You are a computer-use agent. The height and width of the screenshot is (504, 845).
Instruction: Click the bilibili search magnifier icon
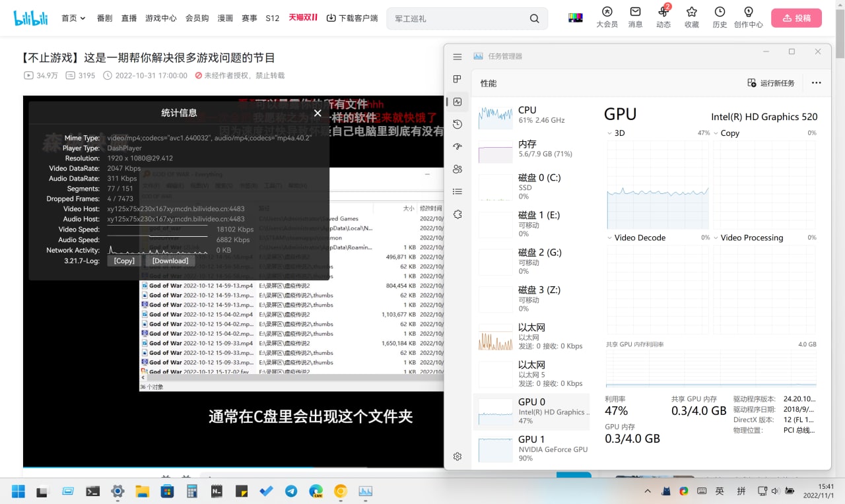coord(534,18)
